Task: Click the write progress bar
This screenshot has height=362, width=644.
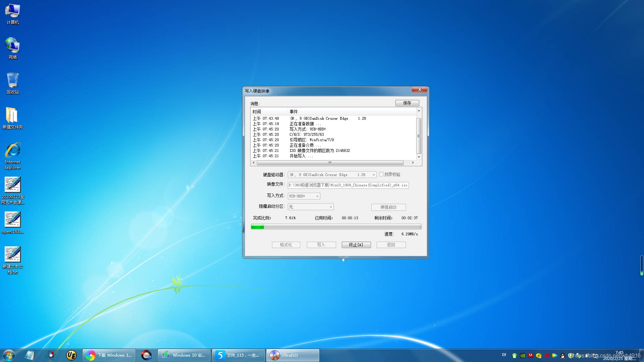Action: [336, 227]
